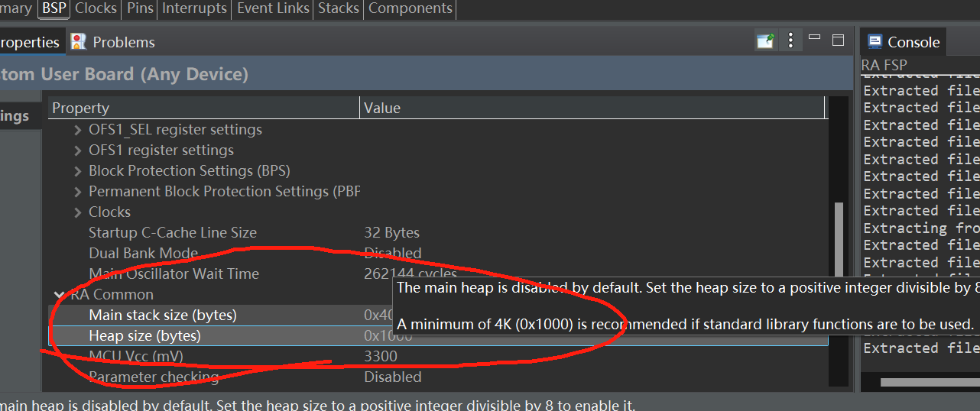The height and width of the screenshot is (411, 980).
Task: Change Parameter checking Disabled value
Action: (x=392, y=377)
